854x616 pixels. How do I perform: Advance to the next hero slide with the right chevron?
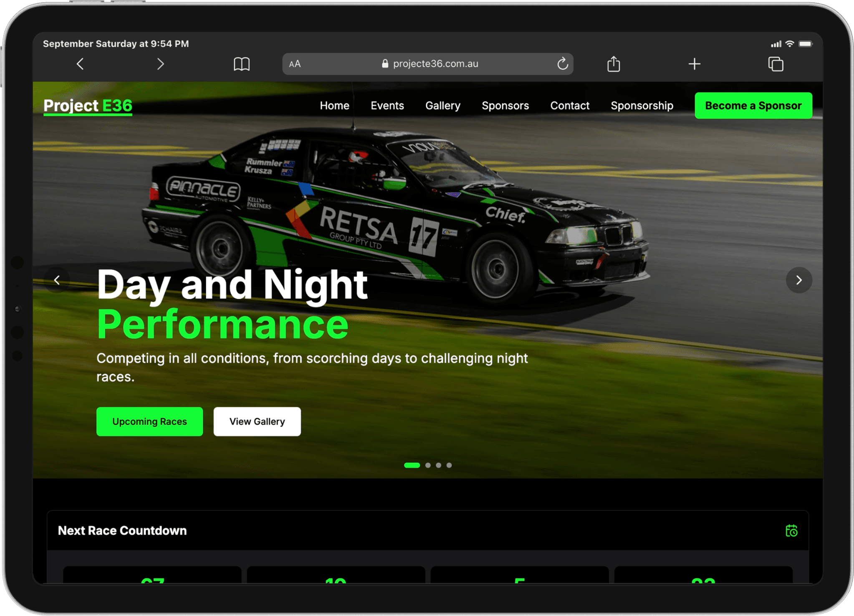pyautogui.click(x=798, y=280)
